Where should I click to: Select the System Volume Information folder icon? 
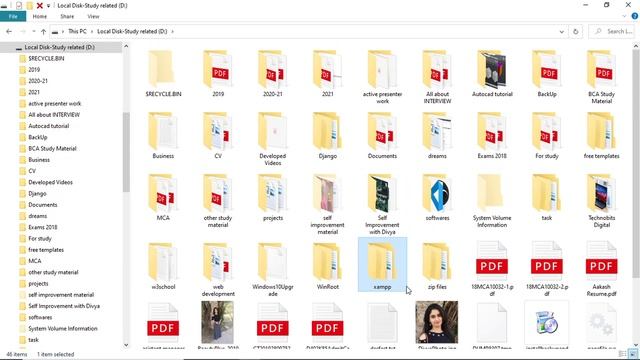tap(492, 193)
